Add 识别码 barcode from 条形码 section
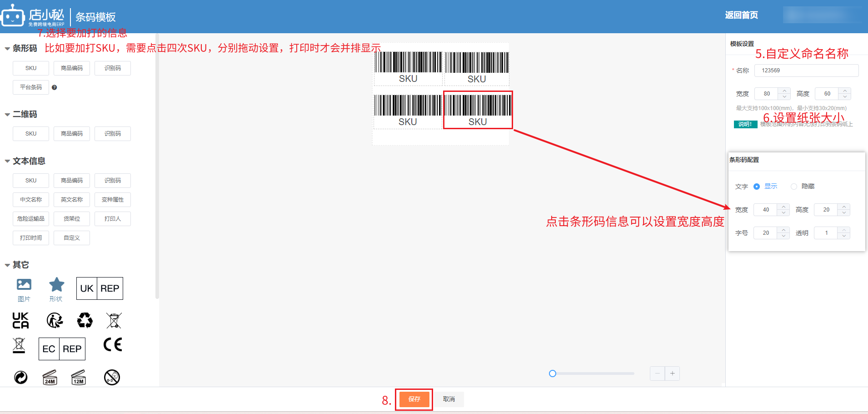Viewport: 868px width, 414px height. [x=113, y=68]
